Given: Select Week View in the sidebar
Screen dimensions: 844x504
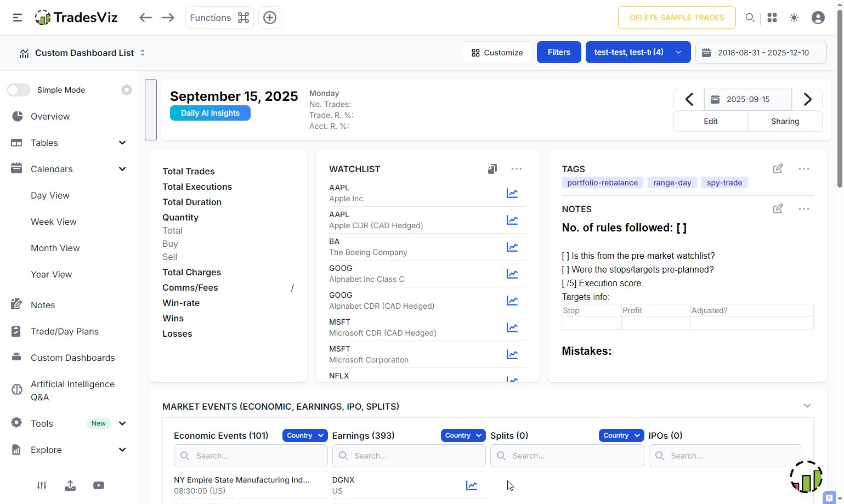Looking at the screenshot, I should tap(54, 222).
